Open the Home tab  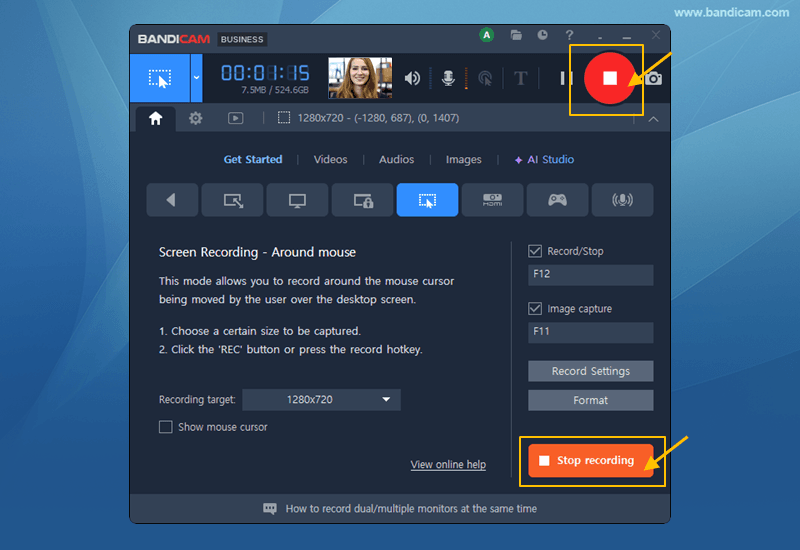tap(156, 118)
